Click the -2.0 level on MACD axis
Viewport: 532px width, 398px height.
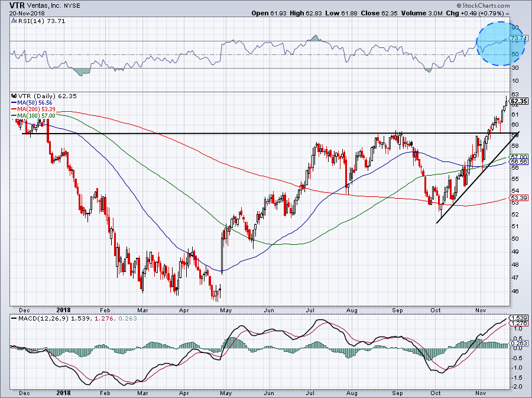click(517, 387)
